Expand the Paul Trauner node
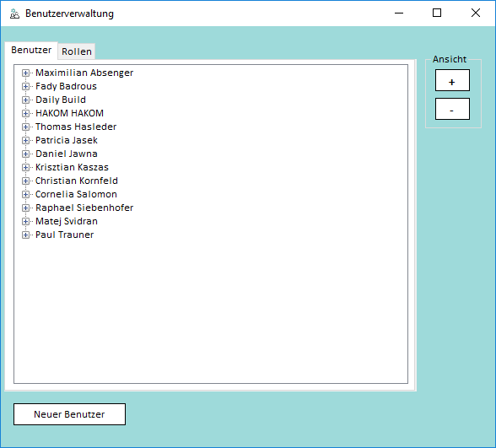The width and height of the screenshot is (496, 448). click(x=25, y=235)
